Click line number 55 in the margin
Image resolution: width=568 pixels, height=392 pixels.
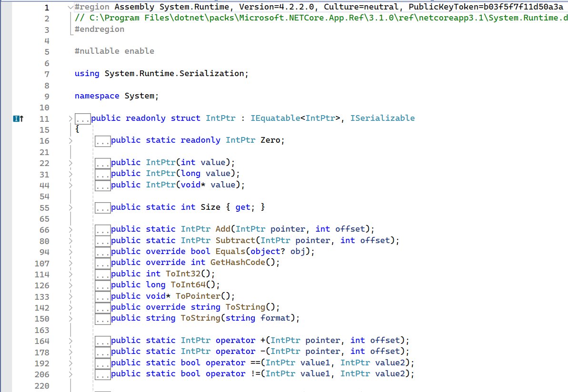(45, 208)
